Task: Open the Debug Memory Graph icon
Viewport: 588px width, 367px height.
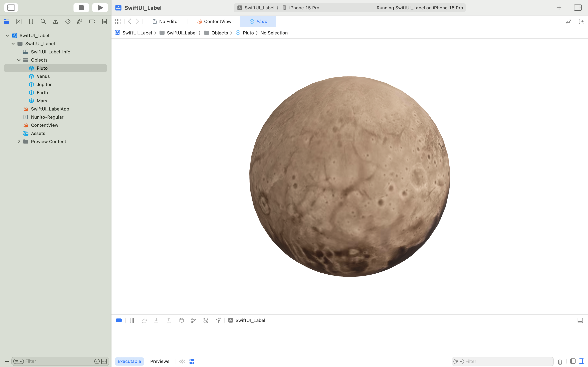Action: click(193, 320)
